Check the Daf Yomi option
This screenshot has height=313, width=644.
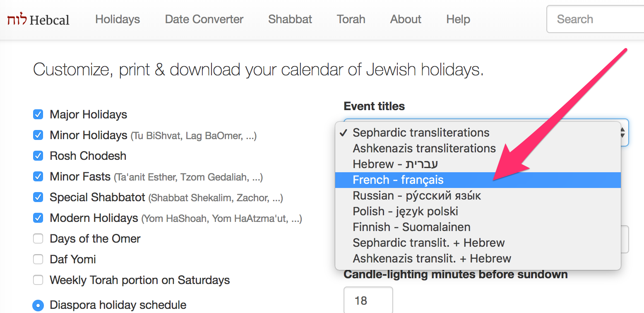(38, 259)
